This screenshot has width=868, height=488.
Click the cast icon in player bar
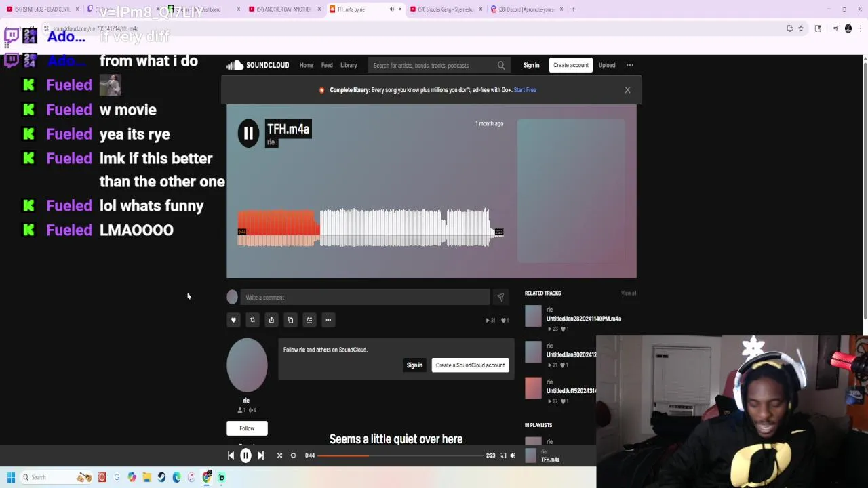pyautogui.click(x=503, y=455)
